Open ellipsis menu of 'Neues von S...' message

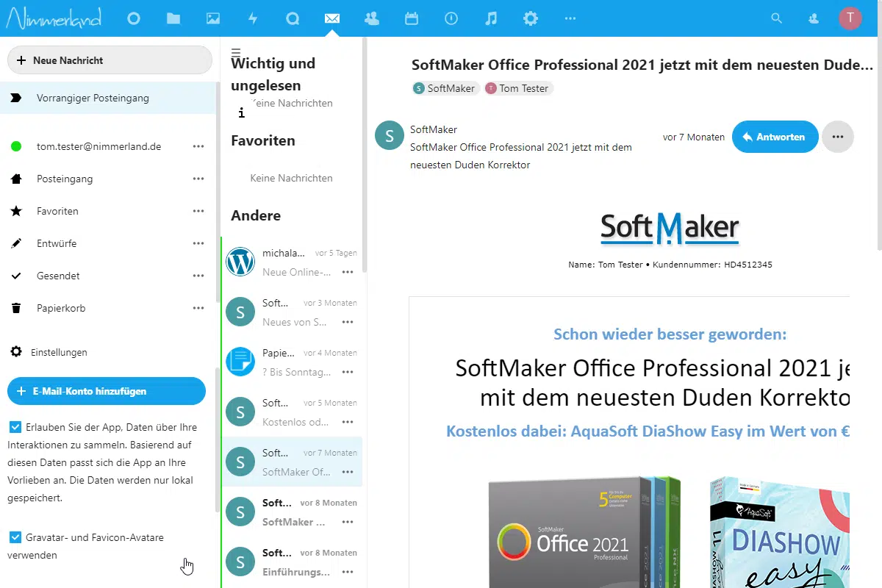tap(348, 322)
